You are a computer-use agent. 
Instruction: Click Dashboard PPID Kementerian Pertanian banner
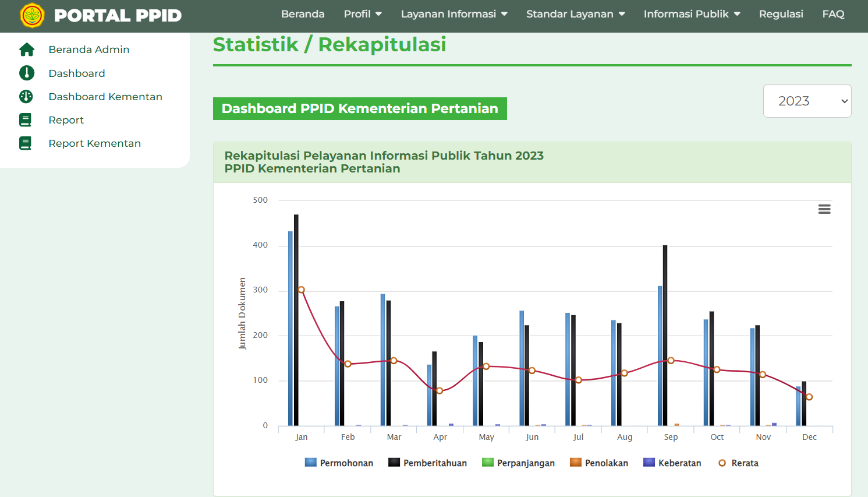(x=360, y=108)
